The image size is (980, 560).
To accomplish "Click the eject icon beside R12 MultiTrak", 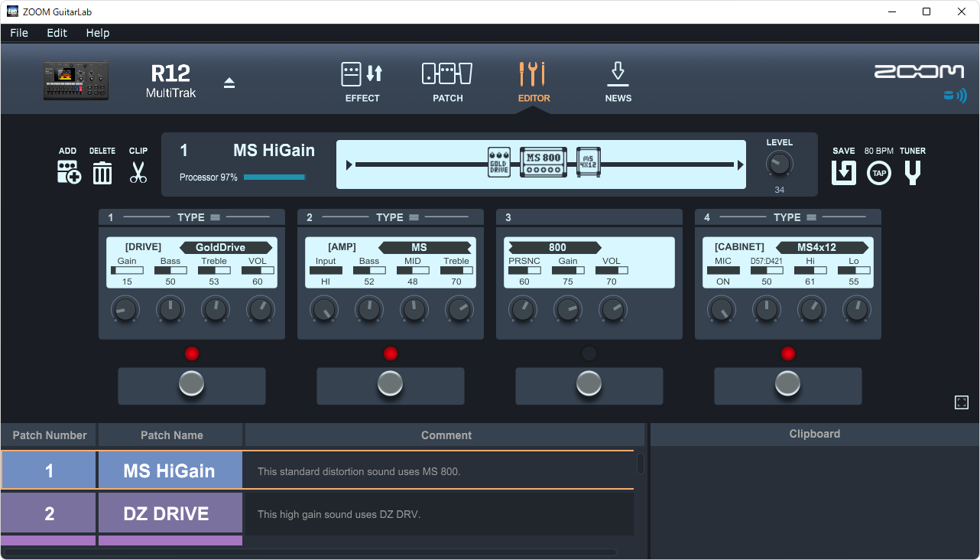I will click(x=229, y=83).
